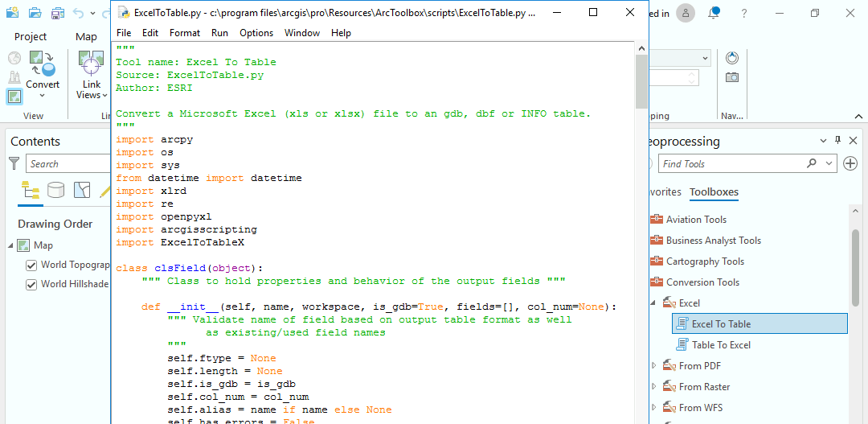The image size is (868, 424).
Task: Select the 2D map view icon
Action: tap(14, 97)
